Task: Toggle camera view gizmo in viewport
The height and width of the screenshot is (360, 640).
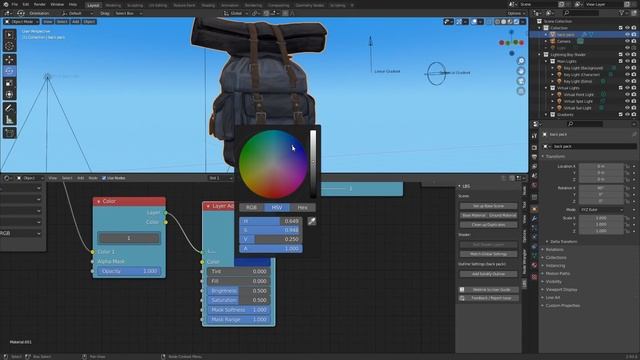Action: click(x=521, y=81)
